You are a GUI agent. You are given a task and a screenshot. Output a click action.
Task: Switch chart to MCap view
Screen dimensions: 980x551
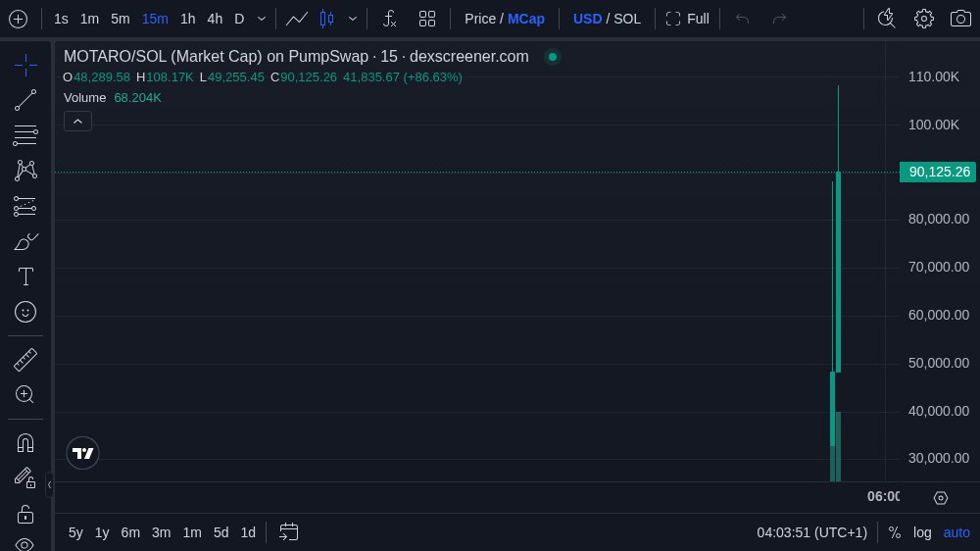point(526,19)
